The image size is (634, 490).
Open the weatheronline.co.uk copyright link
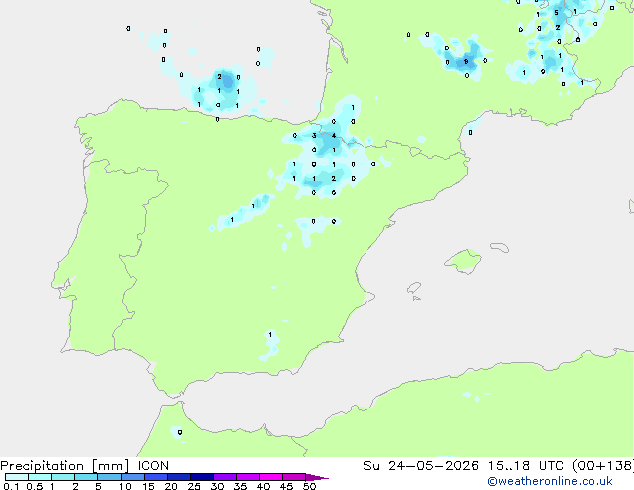pyautogui.click(x=550, y=481)
